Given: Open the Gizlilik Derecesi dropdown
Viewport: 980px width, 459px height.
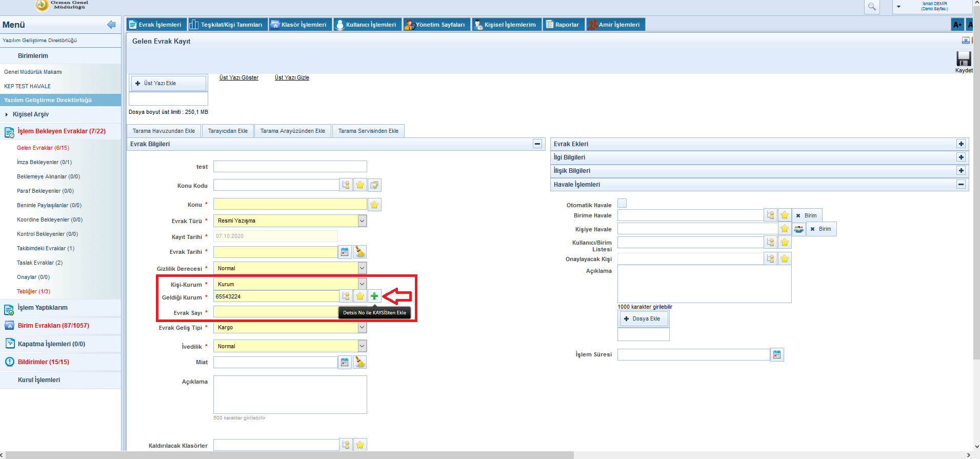Looking at the screenshot, I should point(362,268).
